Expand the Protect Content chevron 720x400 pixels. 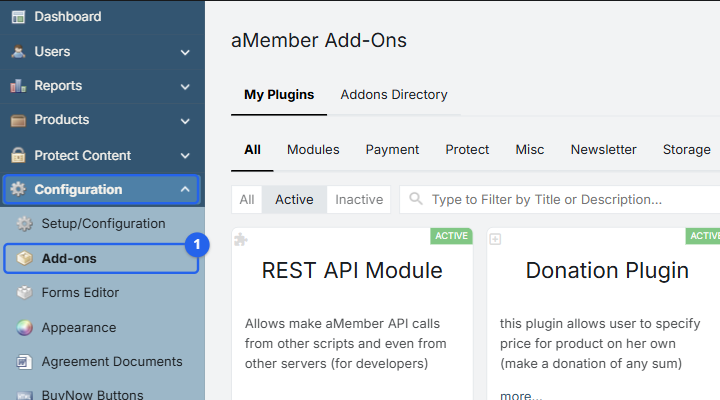click(x=185, y=156)
